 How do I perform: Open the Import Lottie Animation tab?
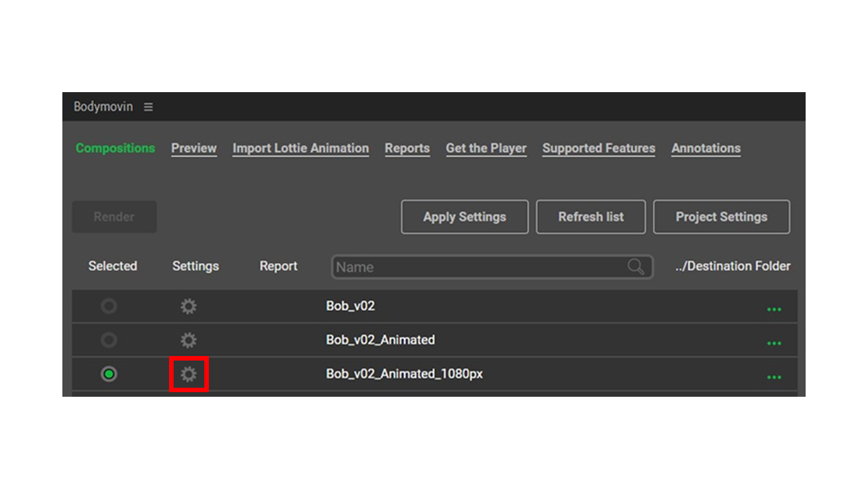point(300,148)
